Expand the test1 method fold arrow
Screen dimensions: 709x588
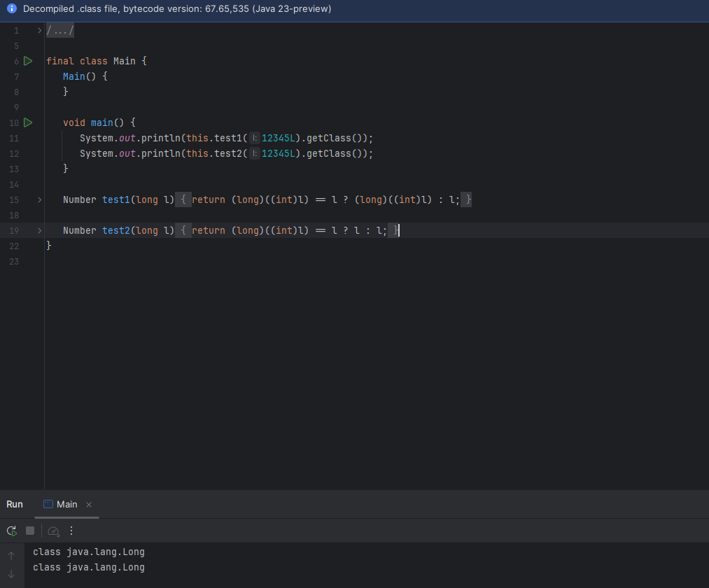tap(39, 199)
